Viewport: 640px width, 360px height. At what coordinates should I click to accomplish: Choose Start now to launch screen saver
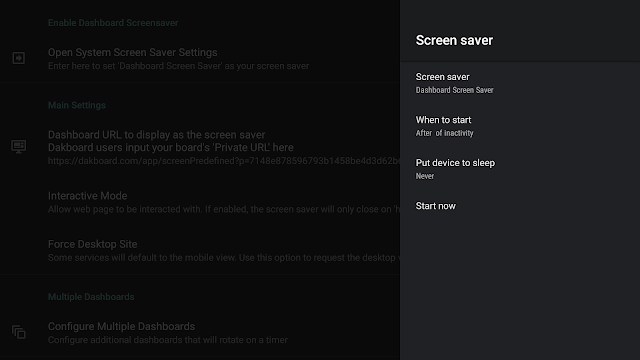(x=520, y=206)
